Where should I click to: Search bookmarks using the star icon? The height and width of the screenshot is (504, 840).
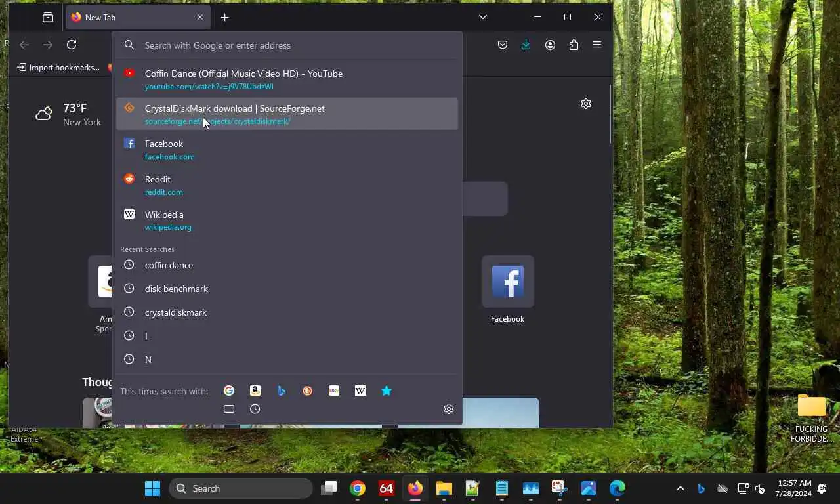pyautogui.click(x=387, y=390)
